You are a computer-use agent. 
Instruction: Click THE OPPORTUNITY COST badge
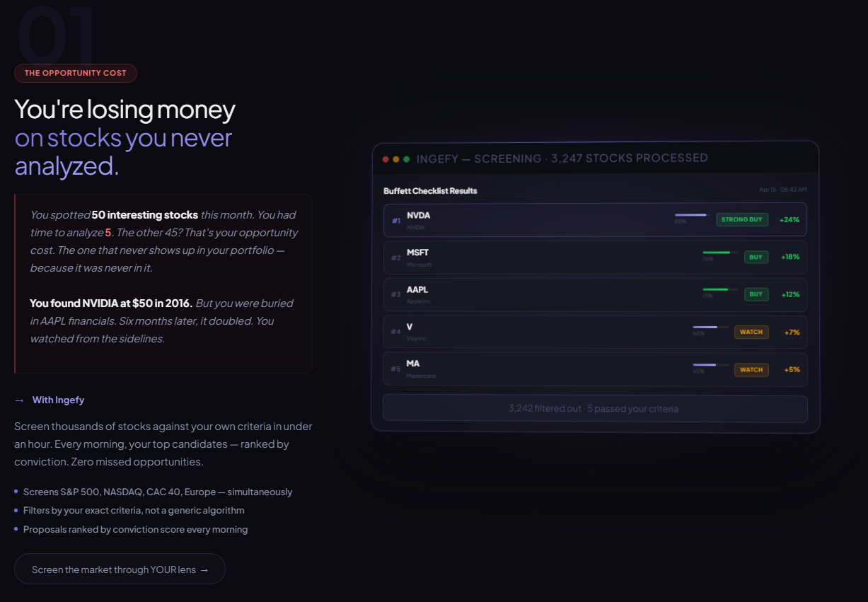tap(76, 73)
